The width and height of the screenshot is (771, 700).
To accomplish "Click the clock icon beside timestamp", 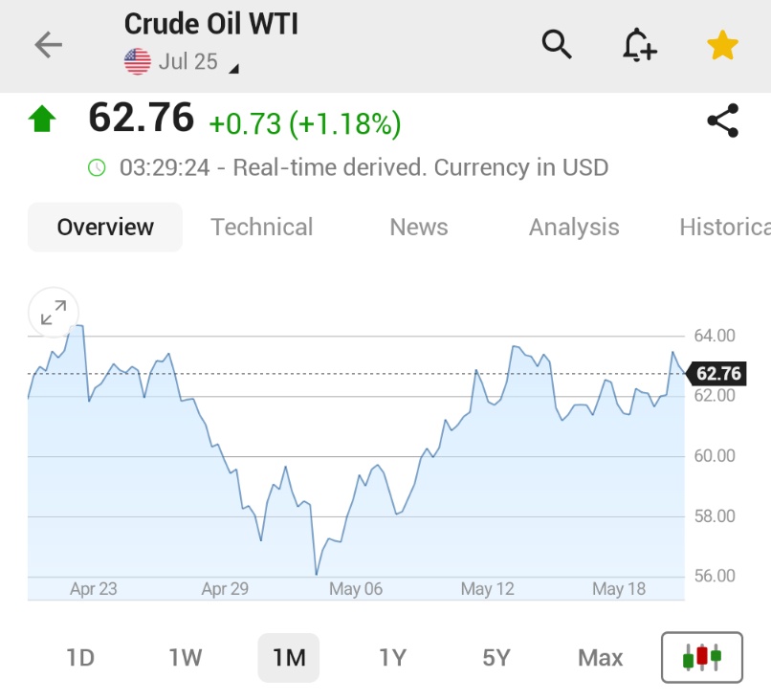I will coord(97,167).
